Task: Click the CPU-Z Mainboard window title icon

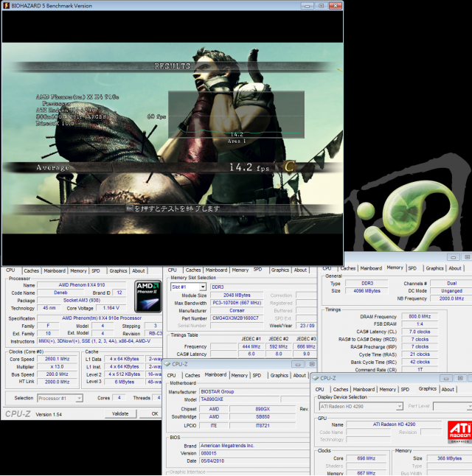Action: coord(167,364)
